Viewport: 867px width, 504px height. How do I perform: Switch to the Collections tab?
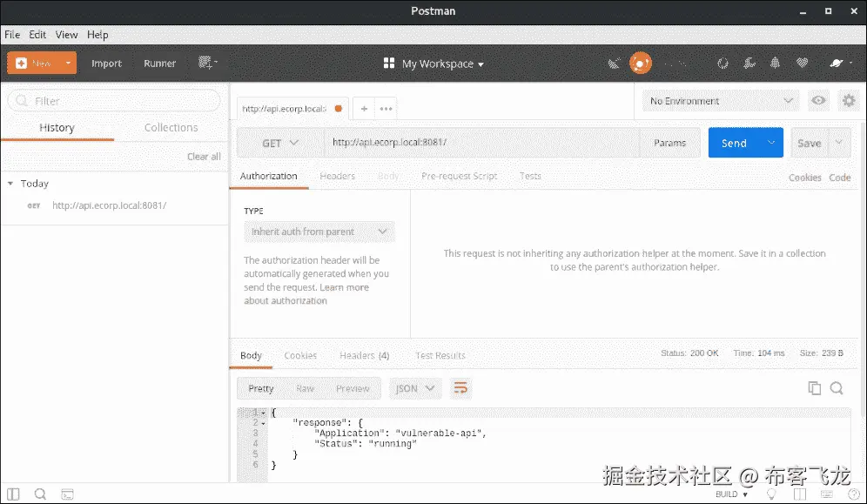(171, 128)
